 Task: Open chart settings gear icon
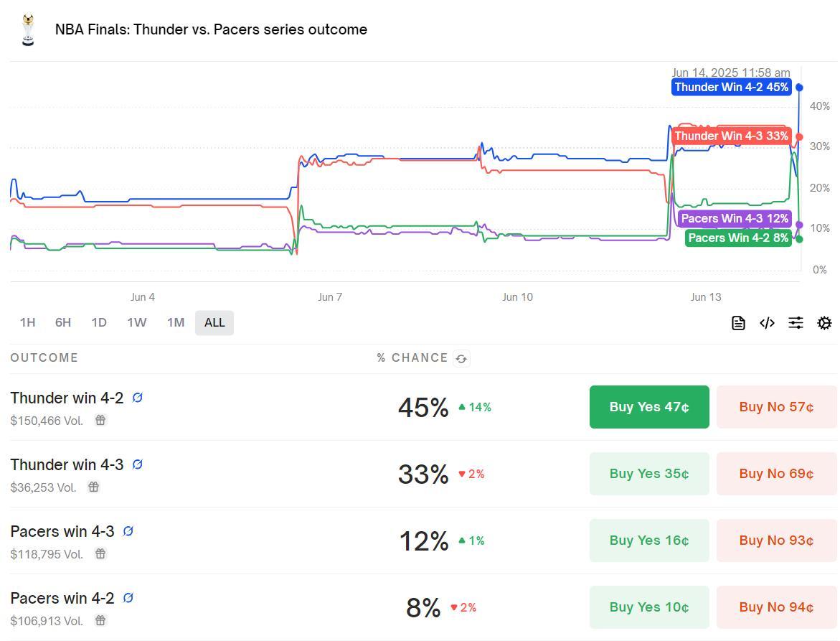[824, 323]
